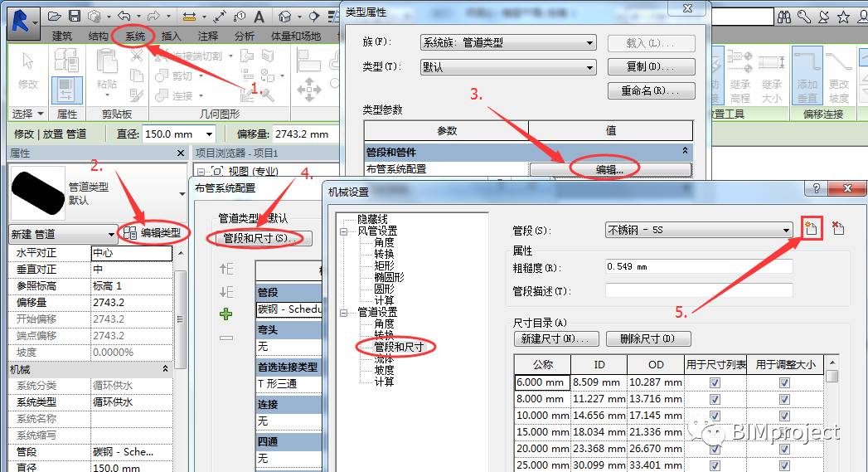Screen dimensions: 868x472
Task: Toggle 用于调整大小 checkbox for 20.000 mm row
Action: (x=784, y=449)
